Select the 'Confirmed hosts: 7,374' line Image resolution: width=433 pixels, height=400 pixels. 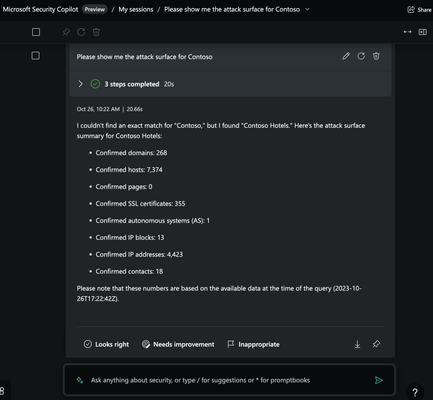(x=129, y=170)
